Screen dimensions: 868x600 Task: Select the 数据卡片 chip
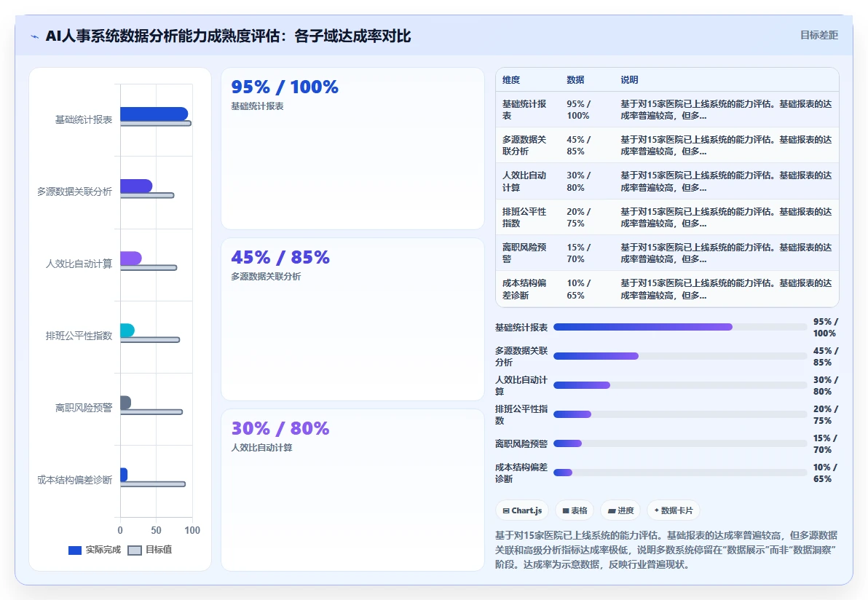click(x=673, y=510)
